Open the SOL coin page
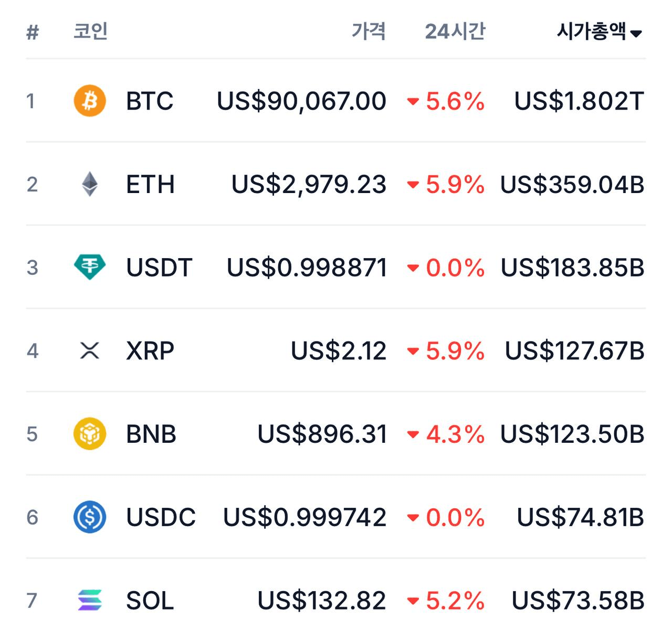 [150, 600]
